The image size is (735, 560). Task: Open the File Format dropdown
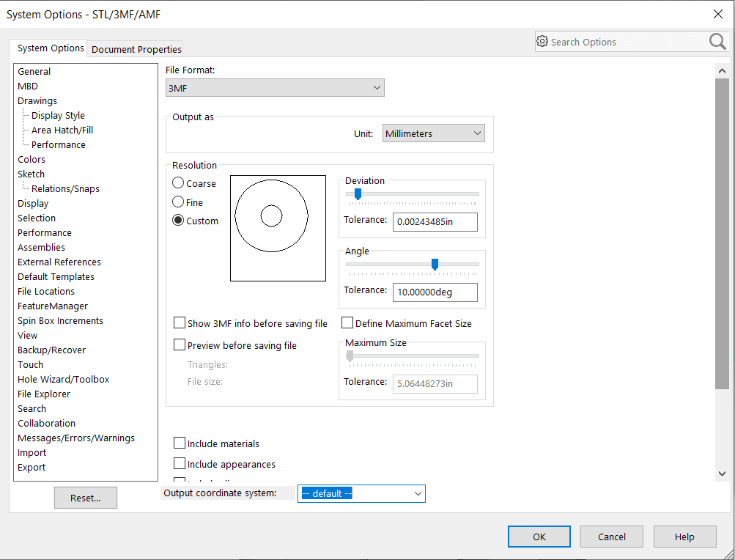point(275,88)
